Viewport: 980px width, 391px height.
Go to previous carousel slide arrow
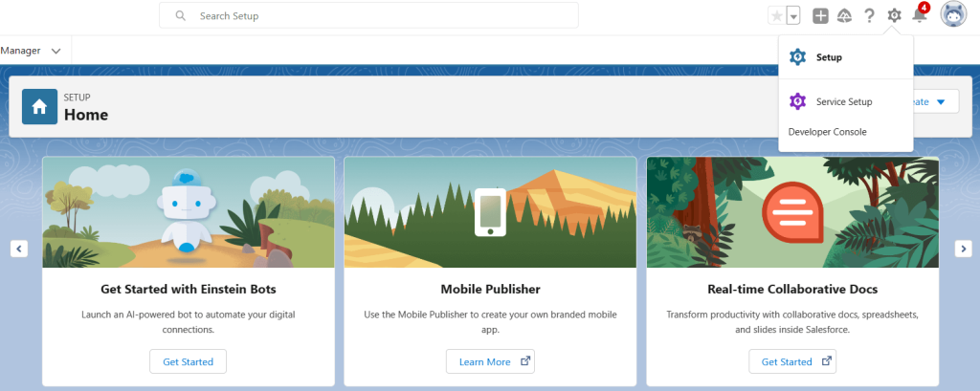(19, 249)
